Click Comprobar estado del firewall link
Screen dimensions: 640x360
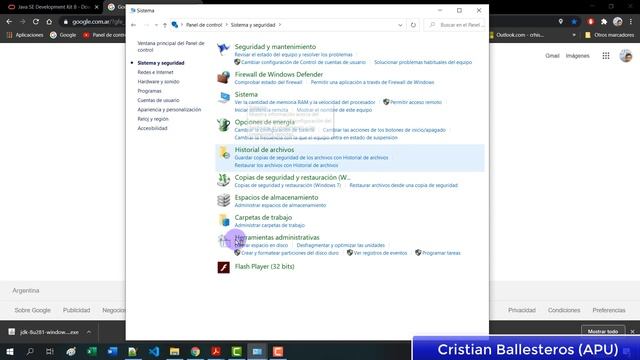click(x=268, y=82)
